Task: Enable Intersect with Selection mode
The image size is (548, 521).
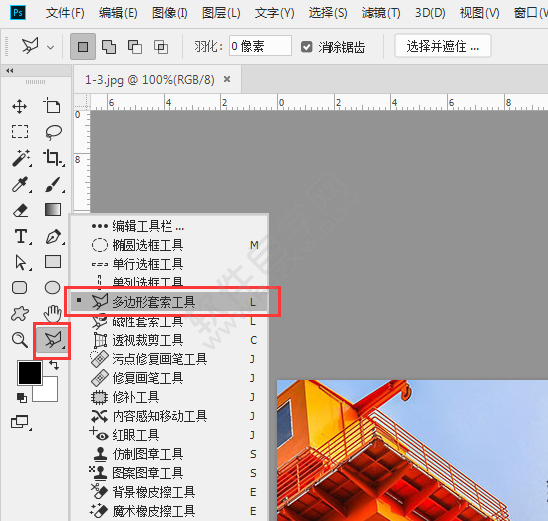Action: [161, 46]
